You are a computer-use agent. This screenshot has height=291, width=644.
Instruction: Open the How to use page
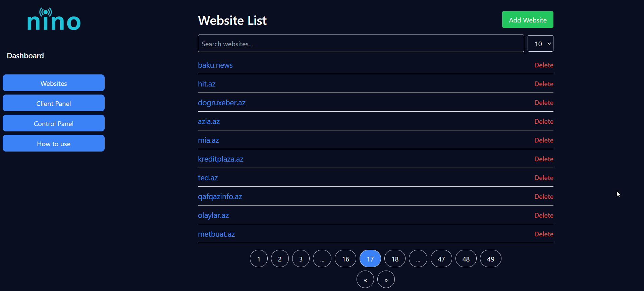coord(54,143)
